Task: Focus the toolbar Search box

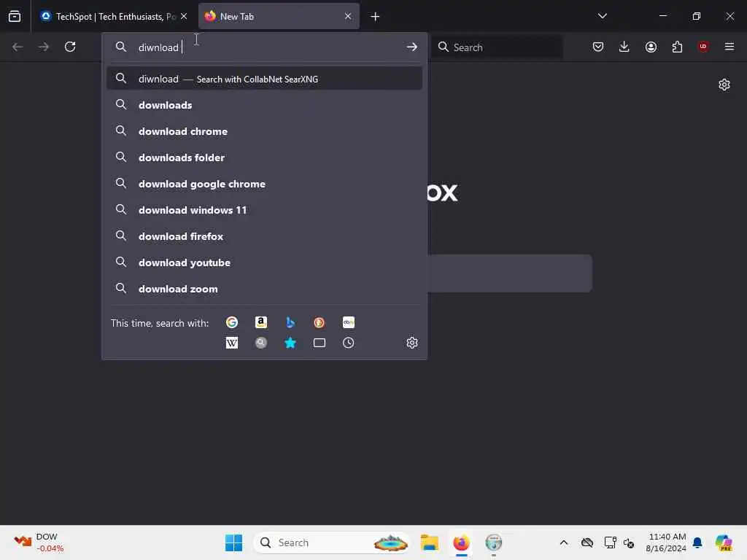Action: [x=497, y=47]
